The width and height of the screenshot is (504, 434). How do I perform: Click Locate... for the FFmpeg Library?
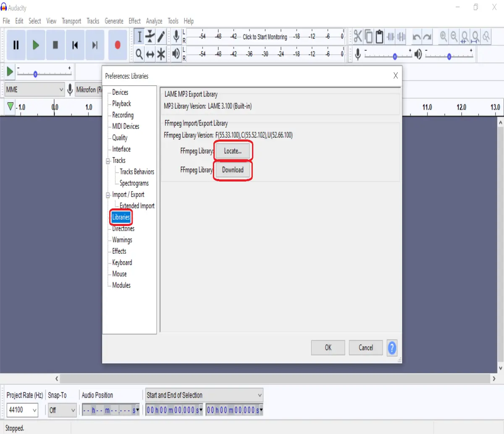[x=233, y=151]
